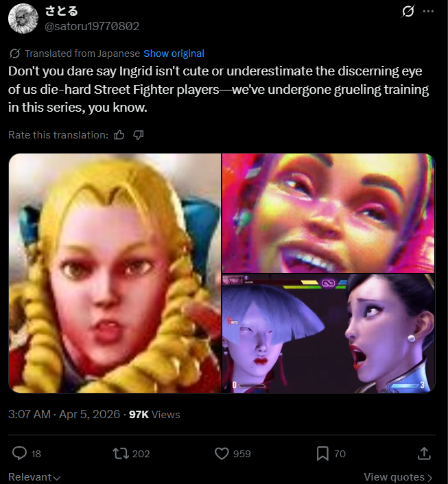Click 'Show original' link

(174, 53)
